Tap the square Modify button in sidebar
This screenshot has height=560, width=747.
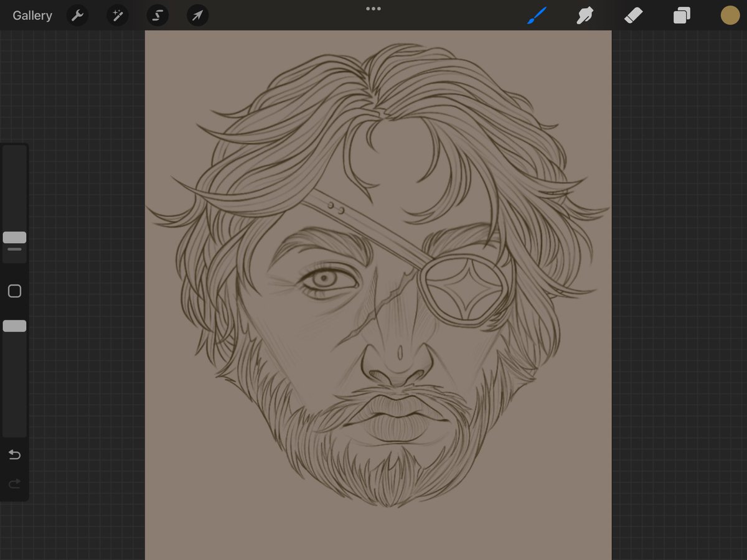[x=14, y=291]
